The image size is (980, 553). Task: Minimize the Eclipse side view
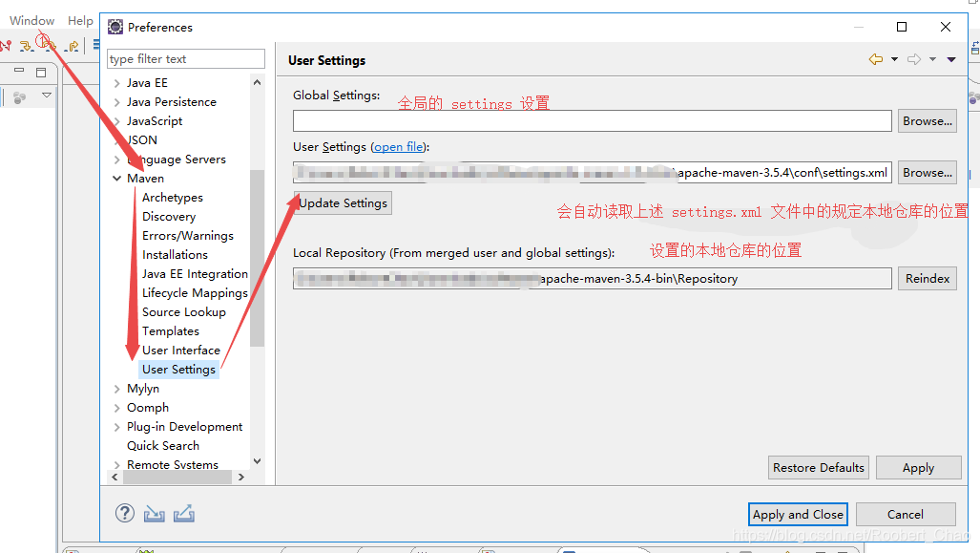pyautogui.click(x=19, y=70)
